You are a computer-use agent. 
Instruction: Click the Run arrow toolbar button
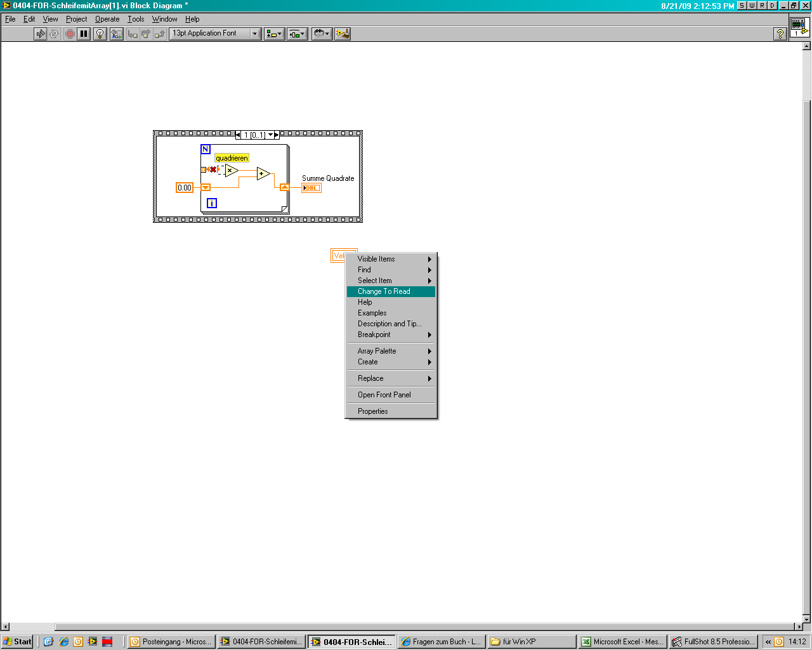pyautogui.click(x=41, y=34)
